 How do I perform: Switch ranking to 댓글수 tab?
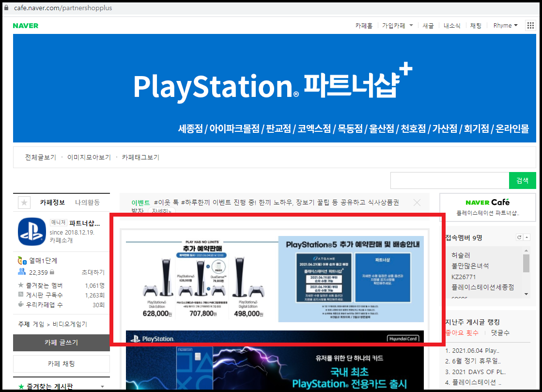click(x=500, y=332)
